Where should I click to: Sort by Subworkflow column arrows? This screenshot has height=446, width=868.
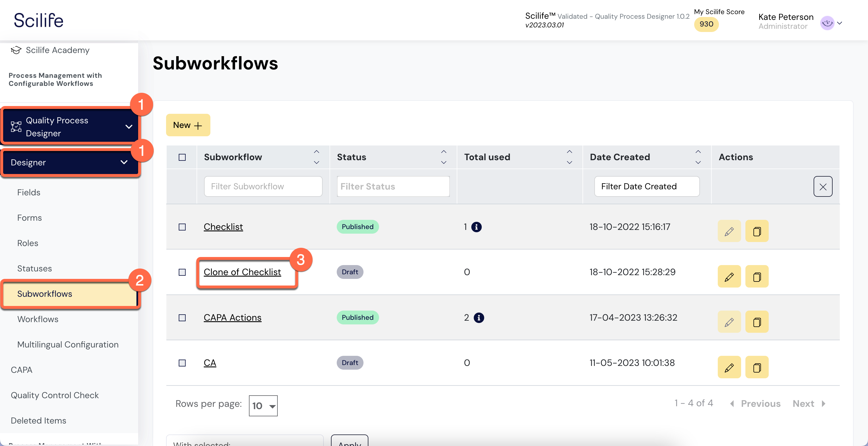[x=316, y=157]
